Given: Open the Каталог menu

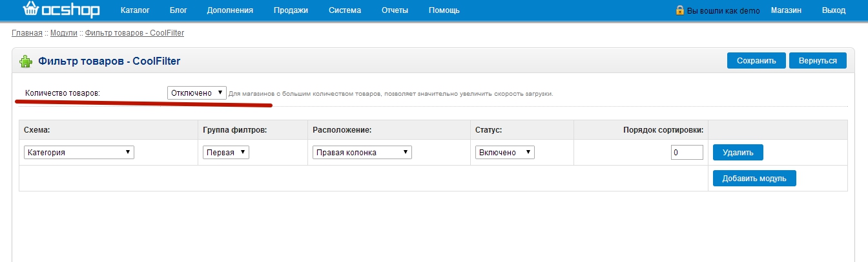Looking at the screenshot, I should coord(135,10).
